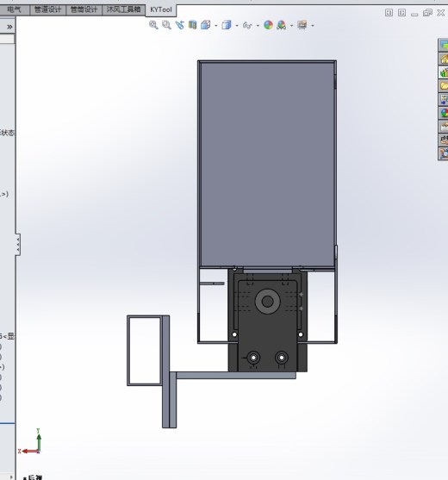Click the Zoom to Fit magnifier icon

coord(153,25)
